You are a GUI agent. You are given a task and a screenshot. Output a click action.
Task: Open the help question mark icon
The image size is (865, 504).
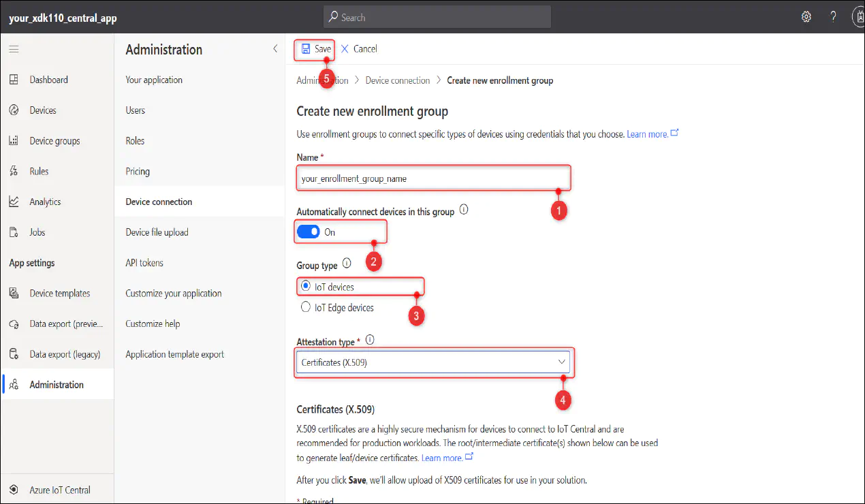pos(833,17)
